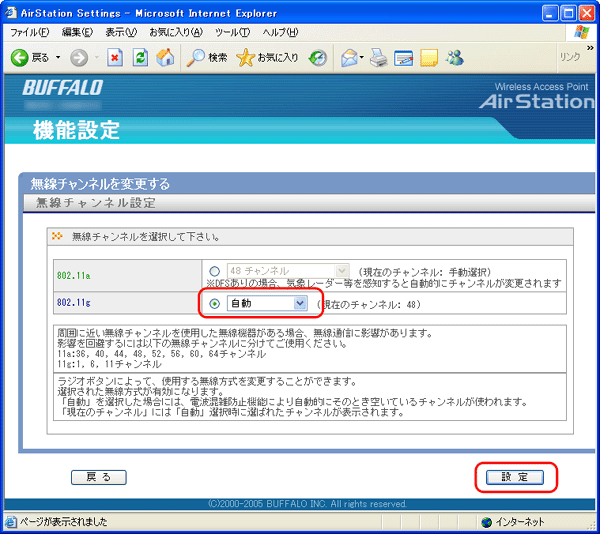Click the Messenger icon in toolbar
The height and width of the screenshot is (534, 600).
[455, 58]
